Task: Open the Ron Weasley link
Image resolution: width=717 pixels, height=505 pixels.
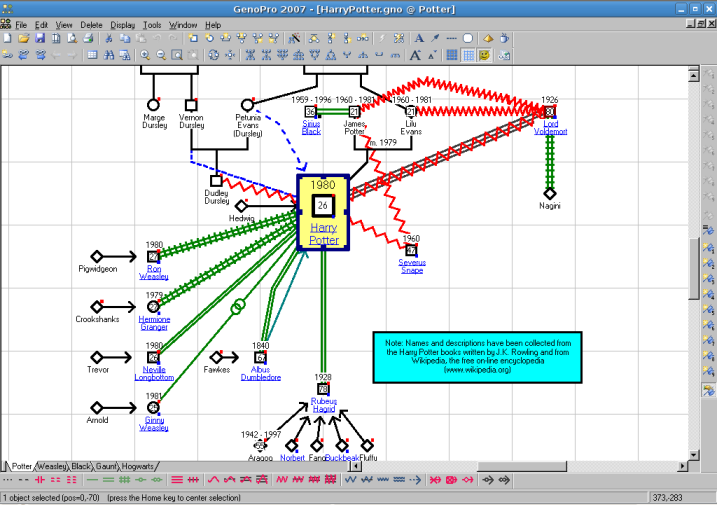Action: [154, 273]
